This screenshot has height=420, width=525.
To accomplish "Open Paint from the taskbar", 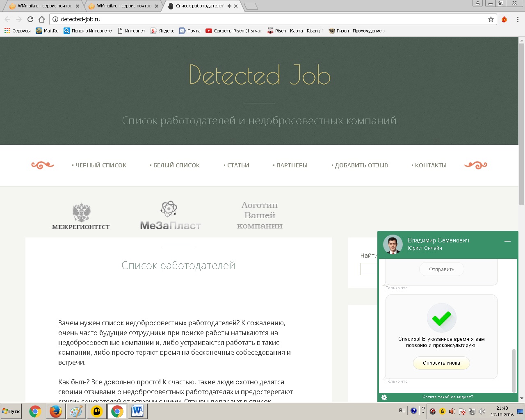I will point(76,411).
